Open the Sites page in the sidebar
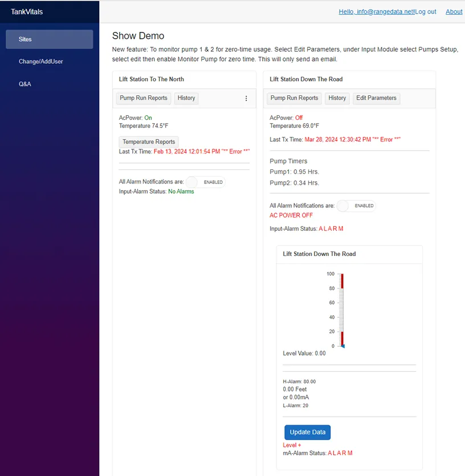 tap(50, 39)
